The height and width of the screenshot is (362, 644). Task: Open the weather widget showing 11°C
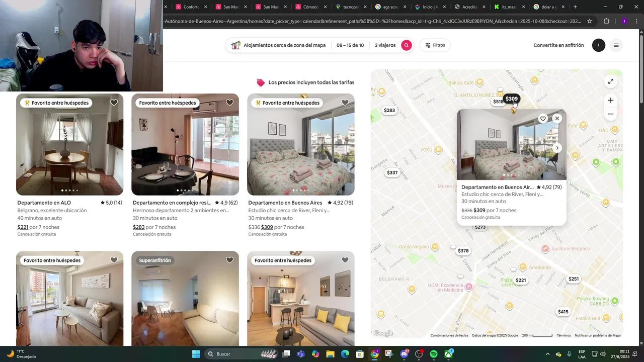point(20,354)
